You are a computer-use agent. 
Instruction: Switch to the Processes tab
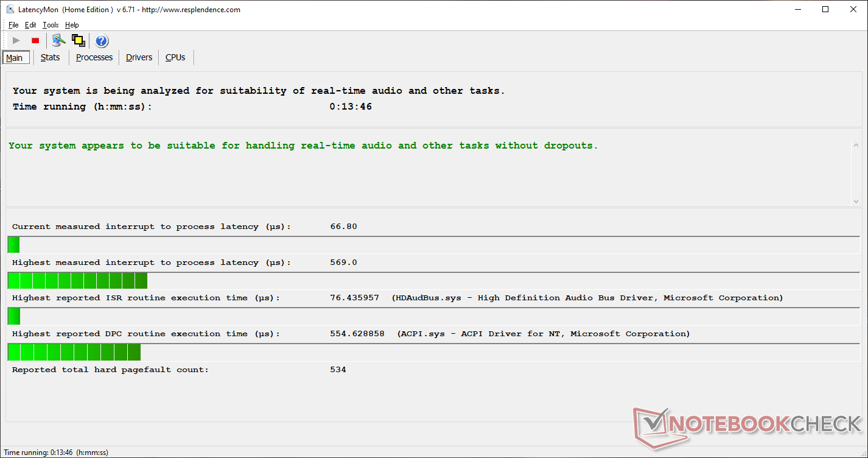[x=94, y=57]
